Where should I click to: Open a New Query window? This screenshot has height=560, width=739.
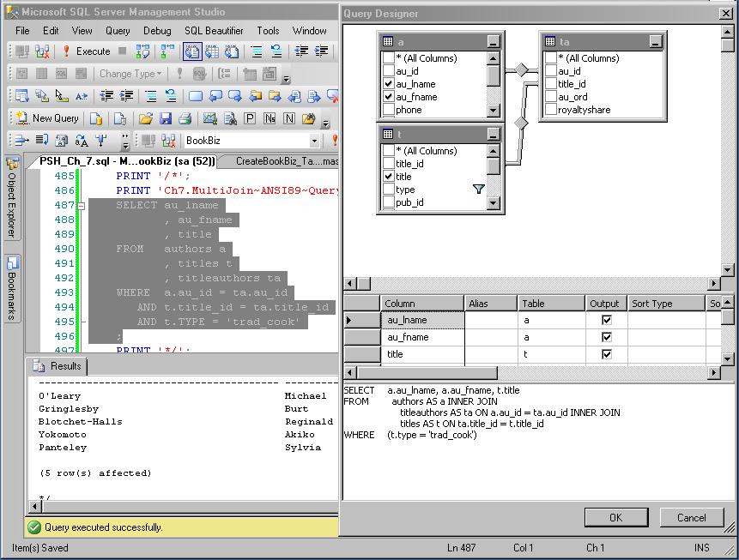[47, 118]
